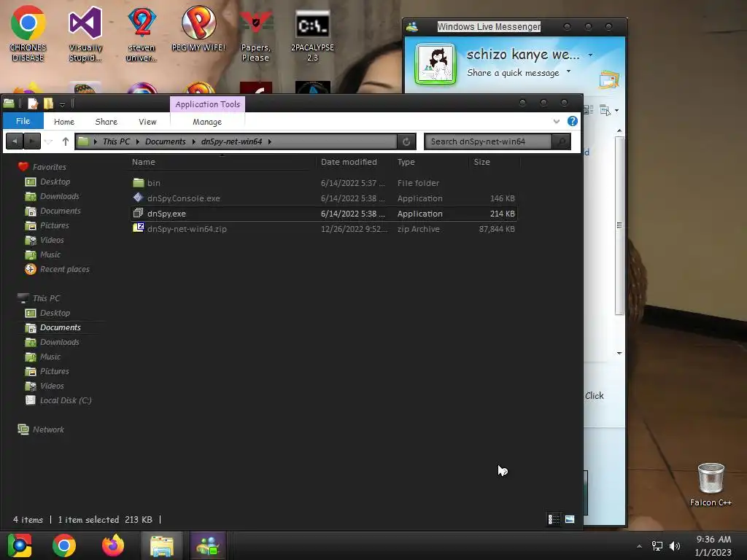
Task: Open the Start button on the taskbar
Action: tap(20, 545)
